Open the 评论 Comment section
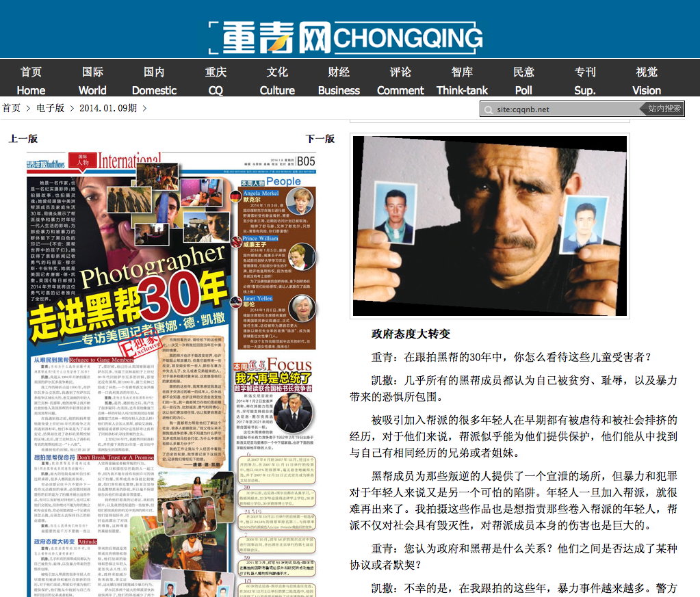The image size is (700, 597). 400,81
